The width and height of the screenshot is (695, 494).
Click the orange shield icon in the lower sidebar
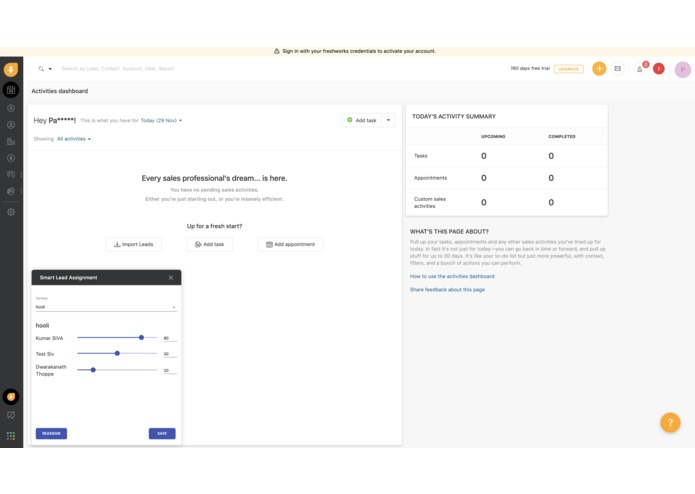(x=11, y=397)
